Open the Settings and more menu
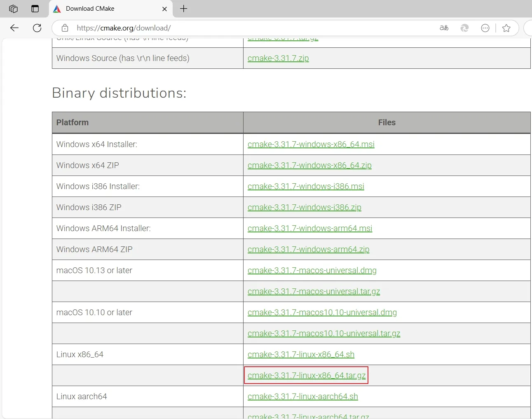This screenshot has height=419, width=532. [485, 28]
